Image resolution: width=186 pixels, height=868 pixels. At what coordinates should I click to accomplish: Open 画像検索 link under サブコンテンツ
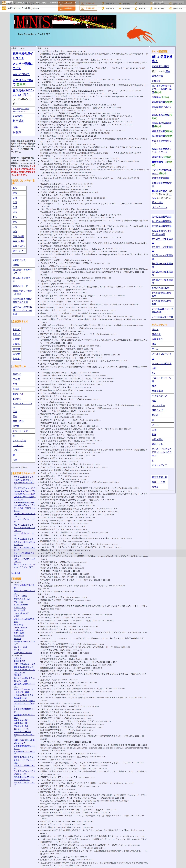coord(156,335)
